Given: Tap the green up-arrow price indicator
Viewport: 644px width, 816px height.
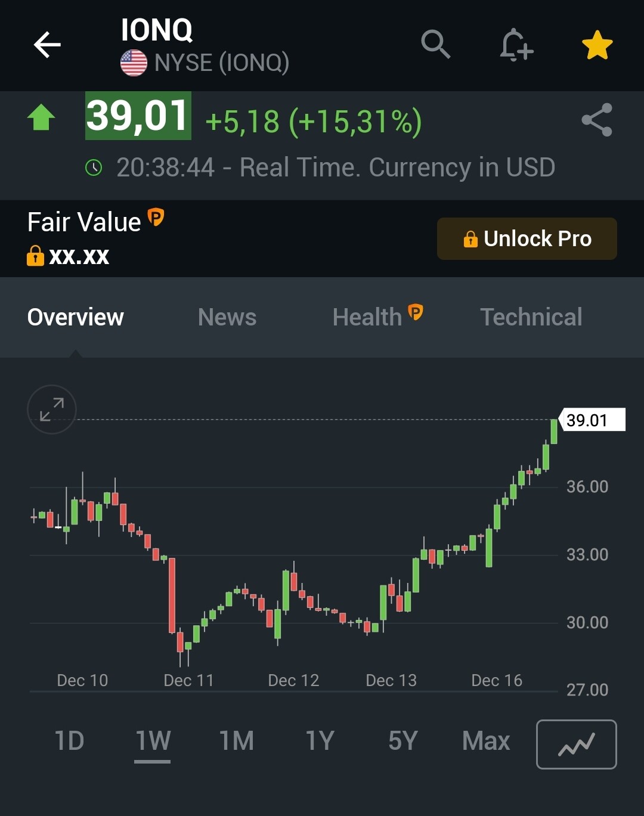Looking at the screenshot, I should point(41,117).
